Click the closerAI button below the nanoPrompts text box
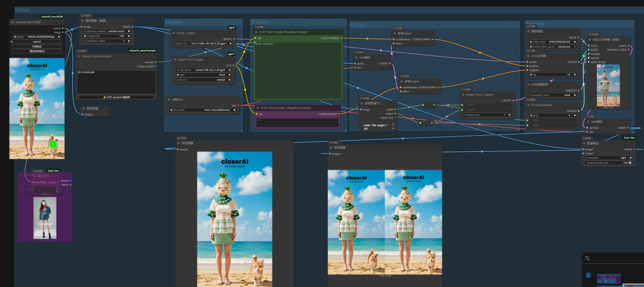The width and height of the screenshot is (644, 287). click(116, 96)
